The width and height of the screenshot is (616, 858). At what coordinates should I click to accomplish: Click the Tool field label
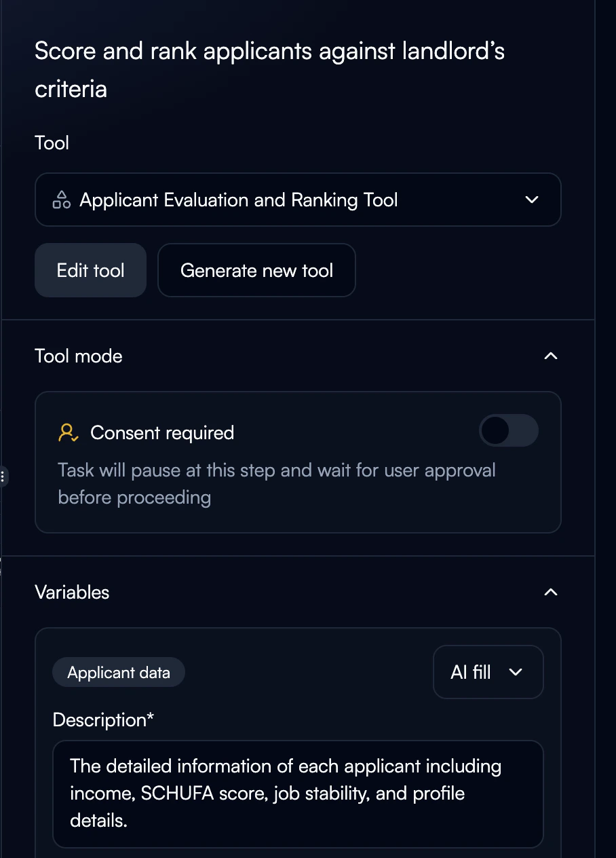[52, 143]
